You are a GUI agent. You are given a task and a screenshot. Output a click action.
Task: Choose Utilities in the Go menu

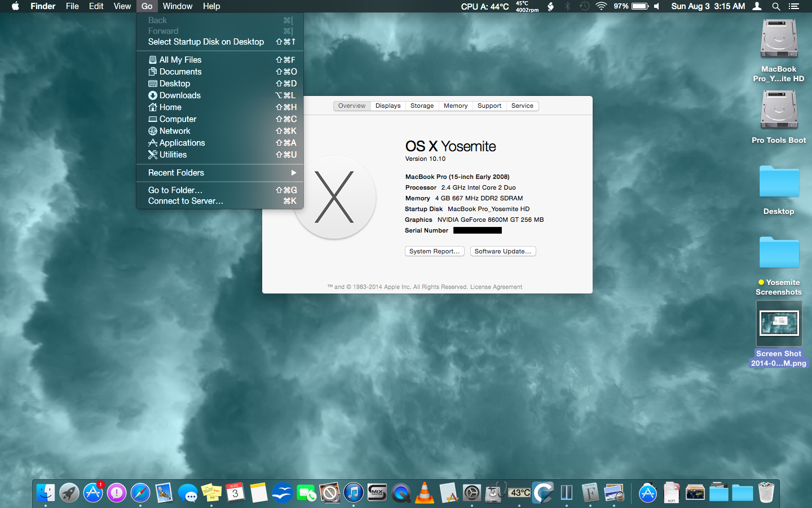pyautogui.click(x=220, y=155)
